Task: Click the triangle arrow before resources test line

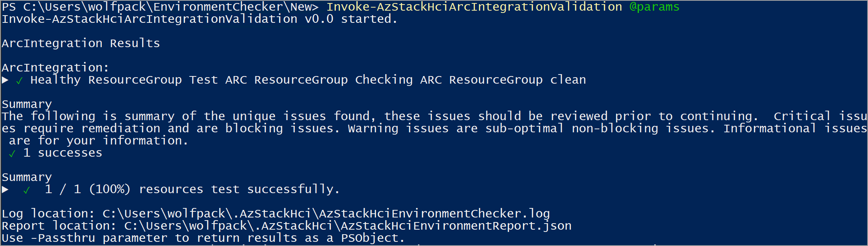Action: coord(5,189)
